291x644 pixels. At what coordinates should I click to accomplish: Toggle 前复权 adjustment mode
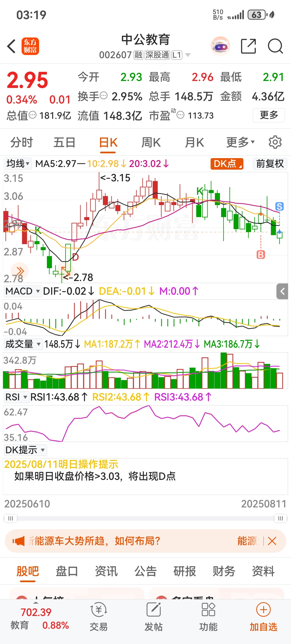pyautogui.click(x=270, y=164)
